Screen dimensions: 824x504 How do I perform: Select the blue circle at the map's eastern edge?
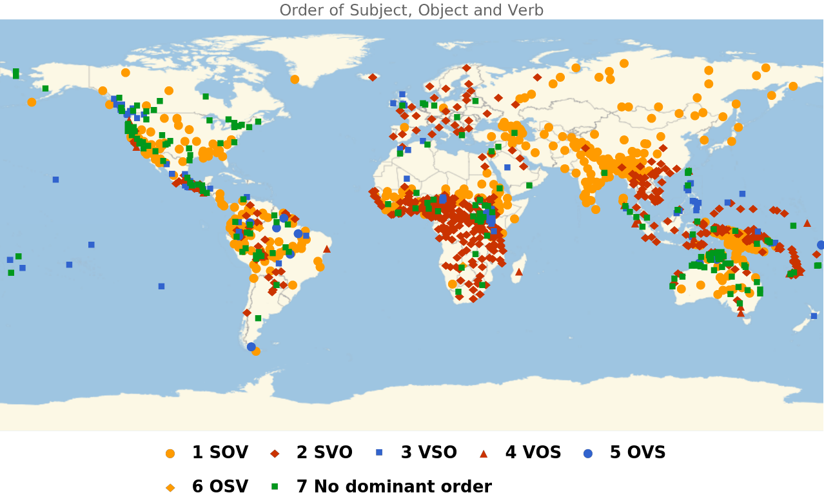[821, 245]
